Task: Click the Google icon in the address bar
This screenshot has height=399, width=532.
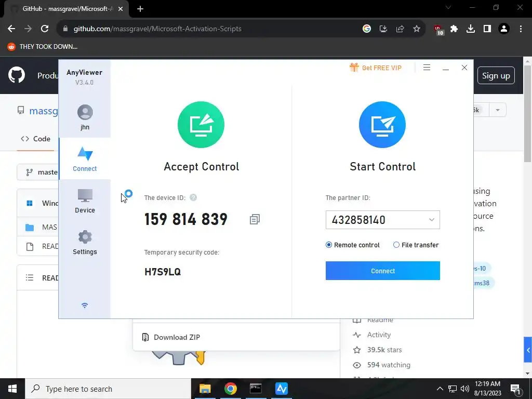Action: [366, 29]
